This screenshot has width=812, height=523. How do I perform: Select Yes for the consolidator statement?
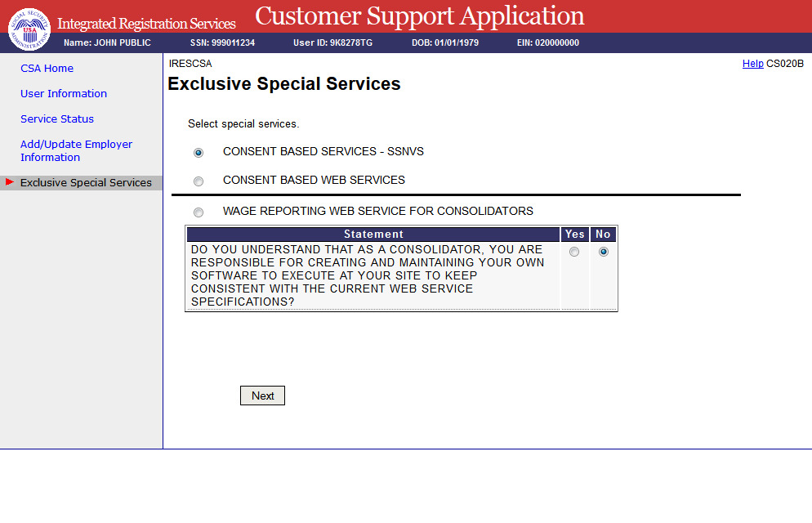click(574, 252)
